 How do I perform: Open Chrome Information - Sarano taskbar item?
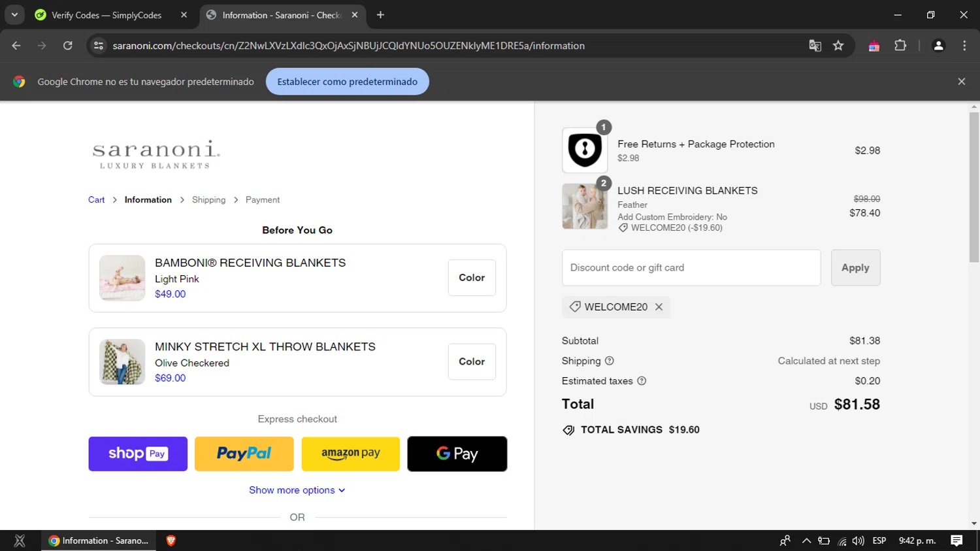pyautogui.click(x=99, y=541)
